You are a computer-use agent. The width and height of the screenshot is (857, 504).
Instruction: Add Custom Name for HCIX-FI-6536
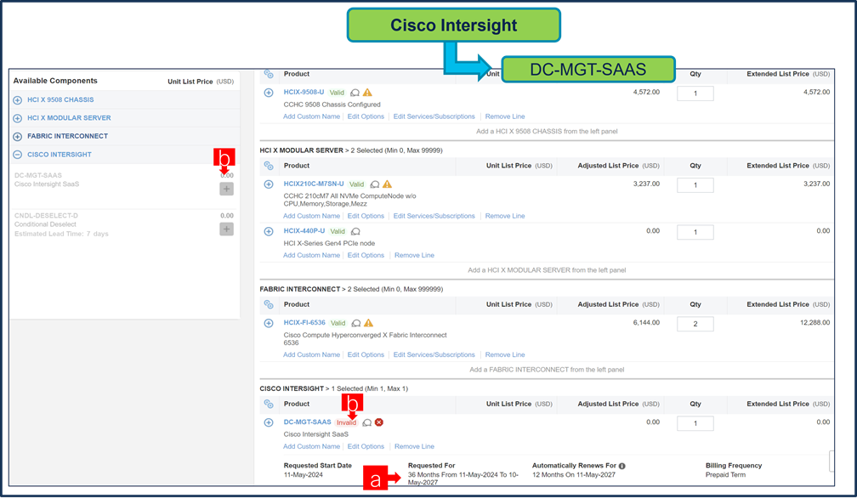coord(311,354)
